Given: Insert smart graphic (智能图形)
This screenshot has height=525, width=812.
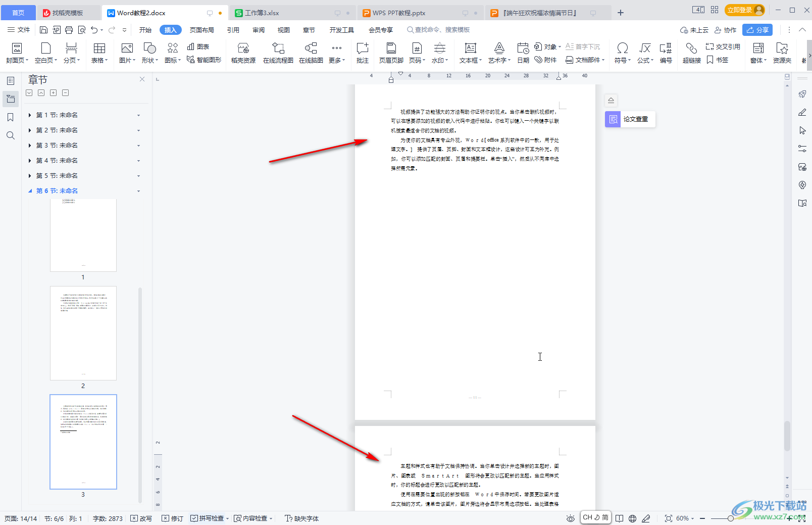Looking at the screenshot, I should coord(204,60).
